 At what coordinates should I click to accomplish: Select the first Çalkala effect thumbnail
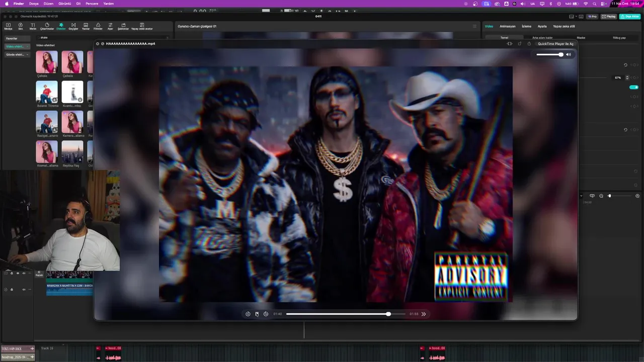(x=47, y=62)
